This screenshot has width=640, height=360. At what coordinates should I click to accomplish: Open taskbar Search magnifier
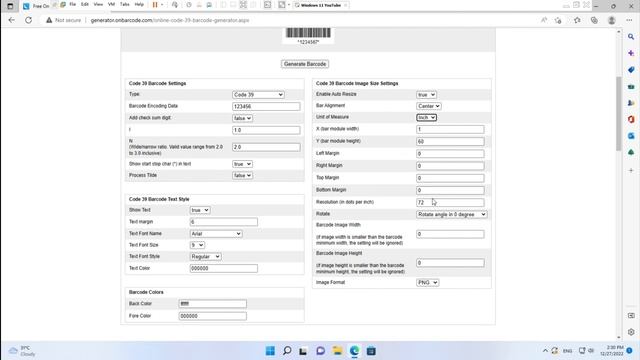click(287, 351)
